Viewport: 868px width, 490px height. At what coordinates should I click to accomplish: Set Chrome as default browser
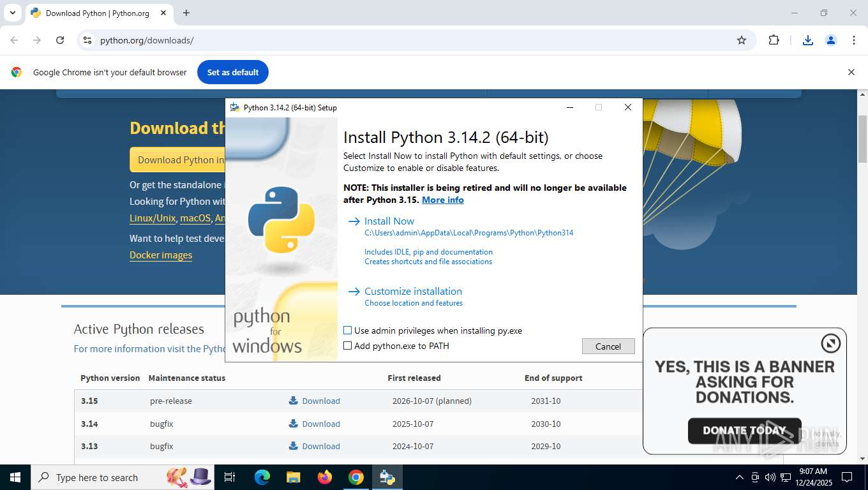[x=233, y=72]
